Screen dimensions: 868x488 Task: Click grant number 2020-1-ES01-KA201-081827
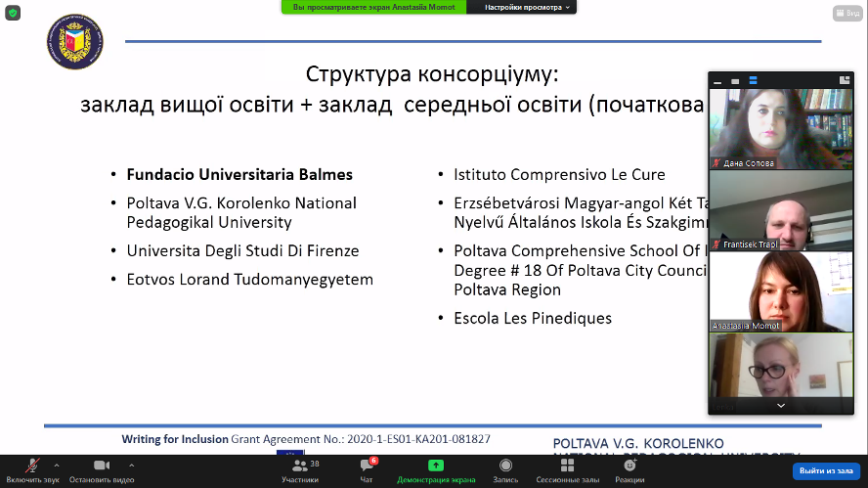pyautogui.click(x=418, y=439)
